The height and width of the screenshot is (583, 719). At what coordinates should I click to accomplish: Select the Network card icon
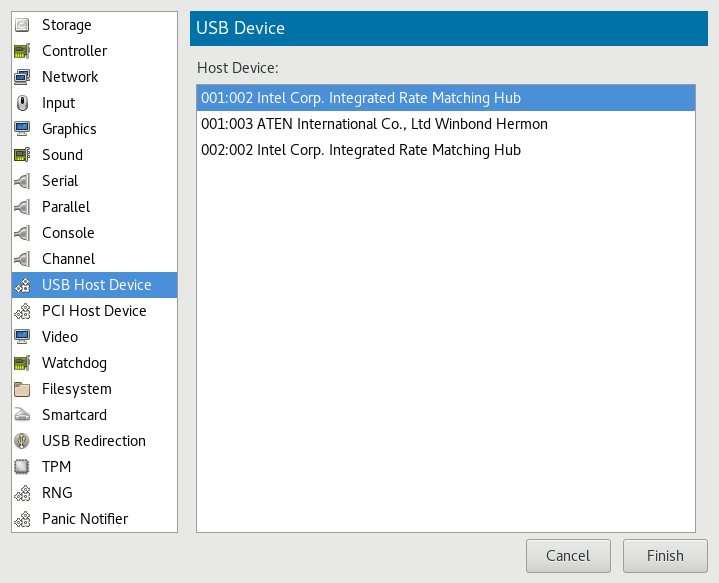22,77
